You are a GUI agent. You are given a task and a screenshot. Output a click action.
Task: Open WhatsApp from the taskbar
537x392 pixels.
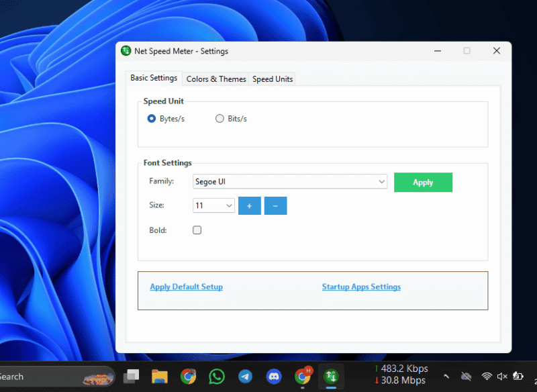pyautogui.click(x=216, y=377)
